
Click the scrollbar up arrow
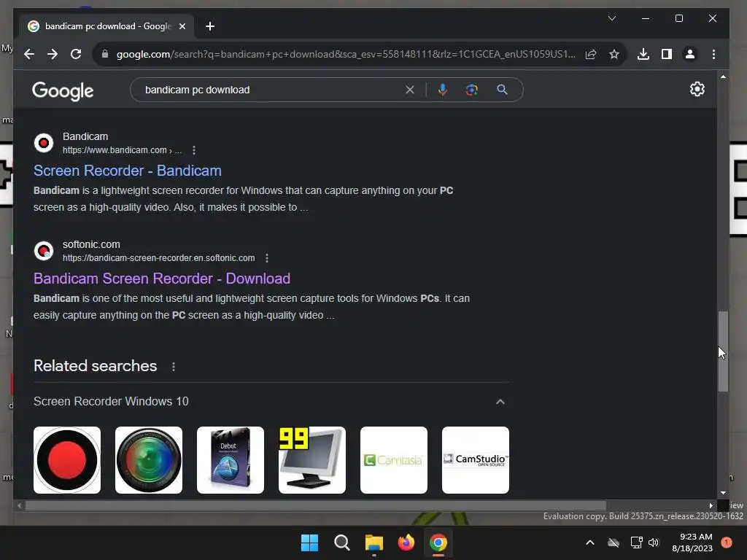(723, 77)
